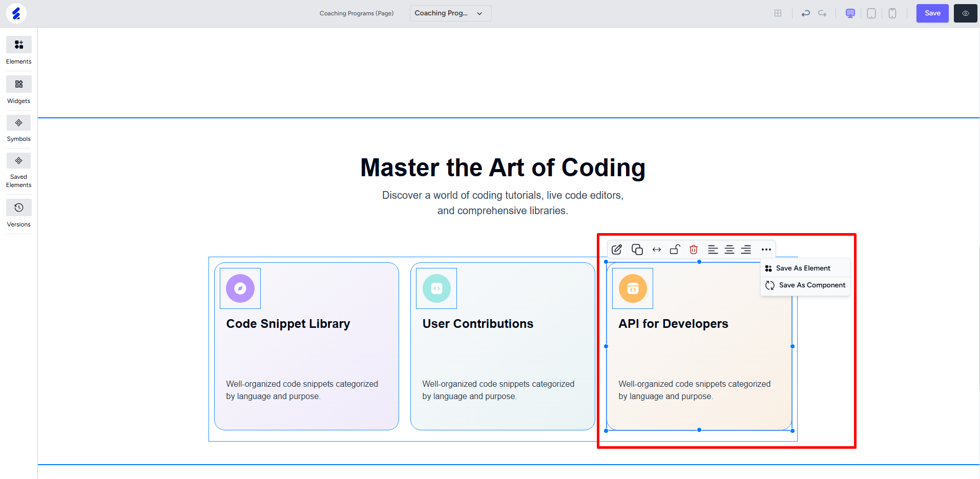
Task: Delete the selected element with the trash icon
Action: coord(694,249)
